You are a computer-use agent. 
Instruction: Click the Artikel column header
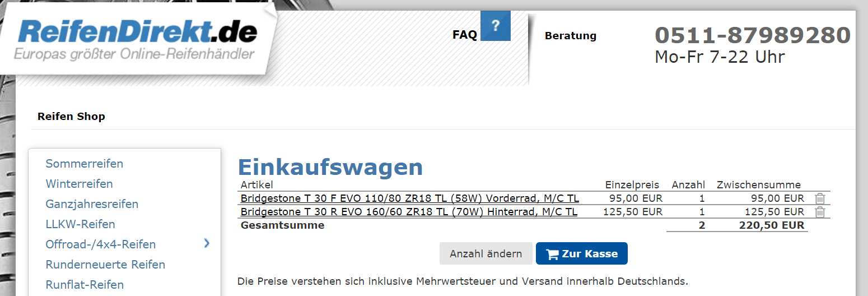256,185
